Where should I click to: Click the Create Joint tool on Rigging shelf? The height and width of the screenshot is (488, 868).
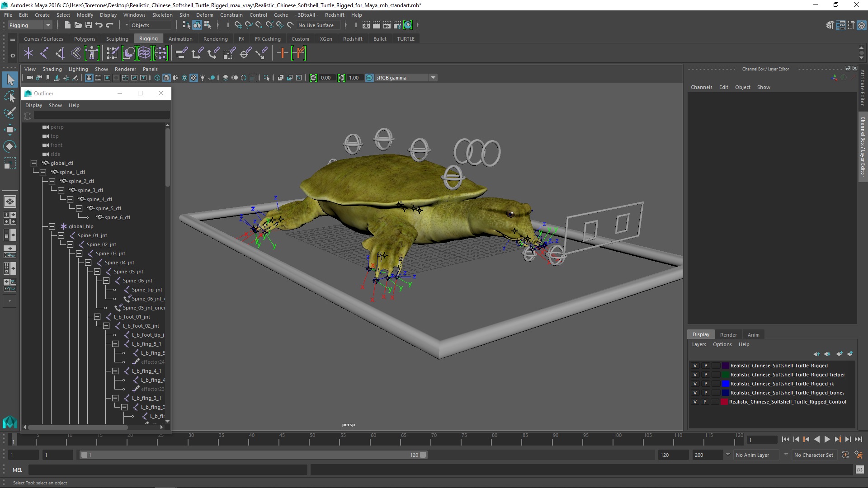(x=44, y=53)
